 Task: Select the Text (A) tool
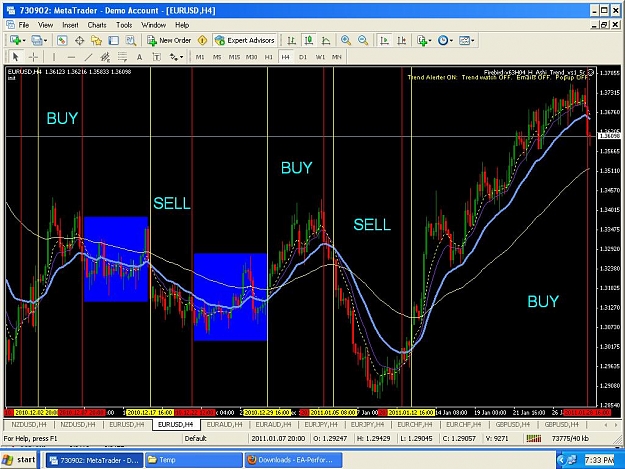pyautogui.click(x=140, y=57)
